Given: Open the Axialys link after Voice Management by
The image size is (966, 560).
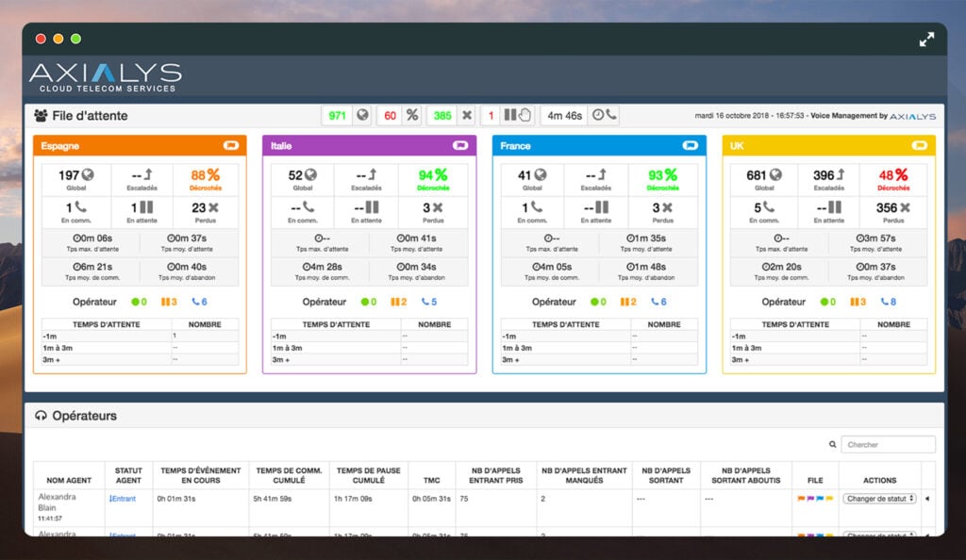Looking at the screenshot, I should pos(912,116).
